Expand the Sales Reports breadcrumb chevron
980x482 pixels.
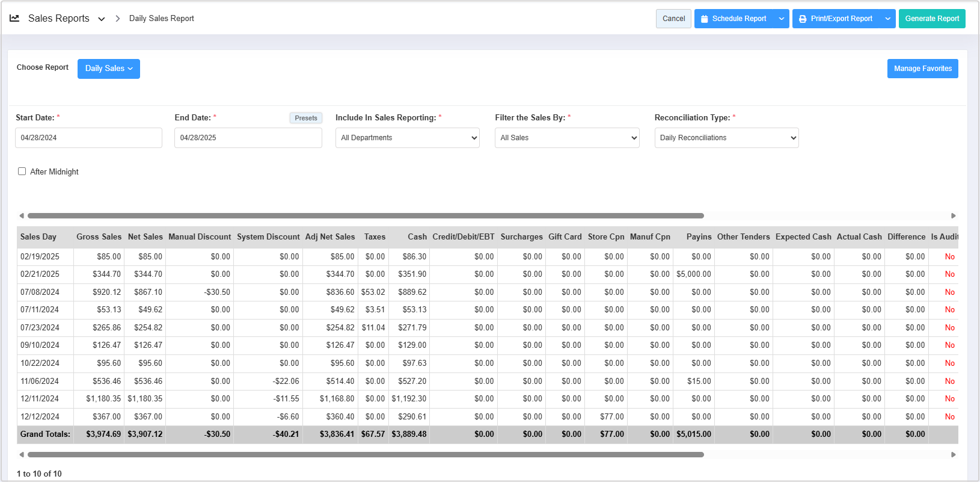click(102, 19)
